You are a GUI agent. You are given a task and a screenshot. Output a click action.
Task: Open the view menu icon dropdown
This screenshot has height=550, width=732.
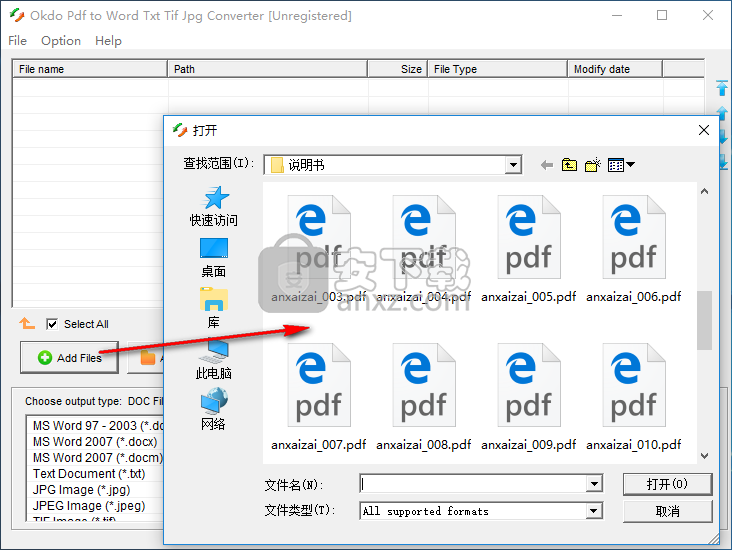(x=621, y=165)
